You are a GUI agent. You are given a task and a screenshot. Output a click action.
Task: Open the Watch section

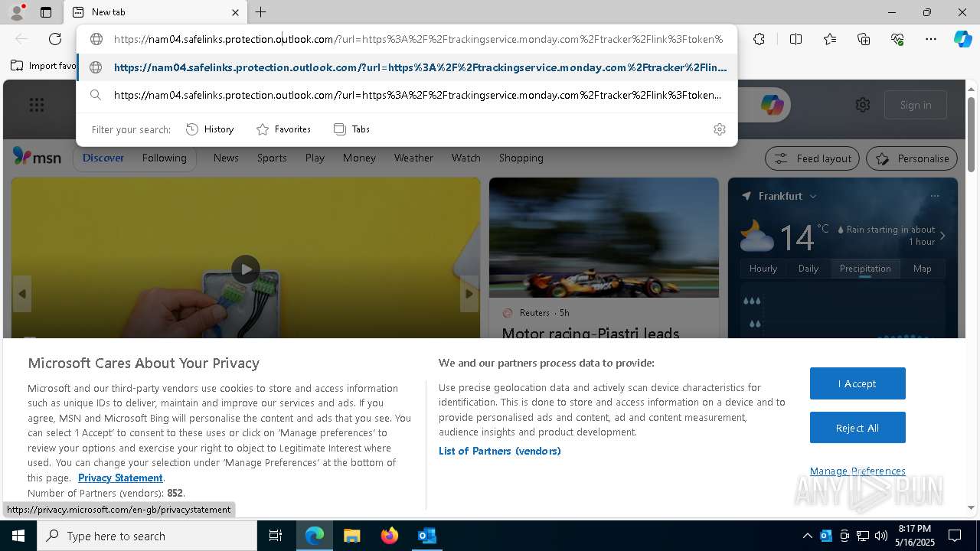pos(465,158)
